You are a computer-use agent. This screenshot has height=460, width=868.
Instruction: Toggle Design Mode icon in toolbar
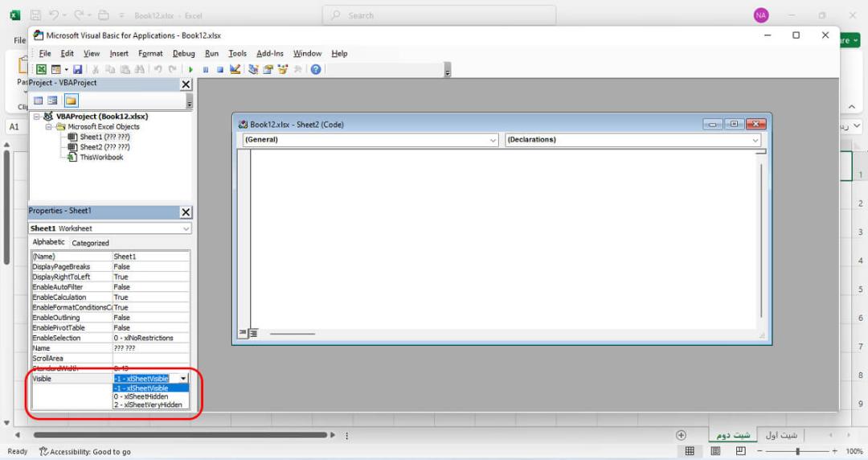pyautogui.click(x=235, y=69)
